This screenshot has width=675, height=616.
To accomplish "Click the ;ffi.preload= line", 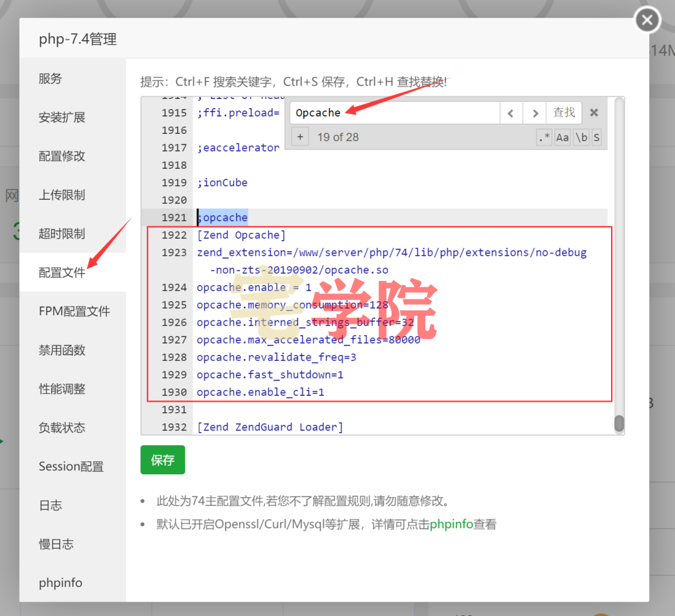I will [x=239, y=113].
